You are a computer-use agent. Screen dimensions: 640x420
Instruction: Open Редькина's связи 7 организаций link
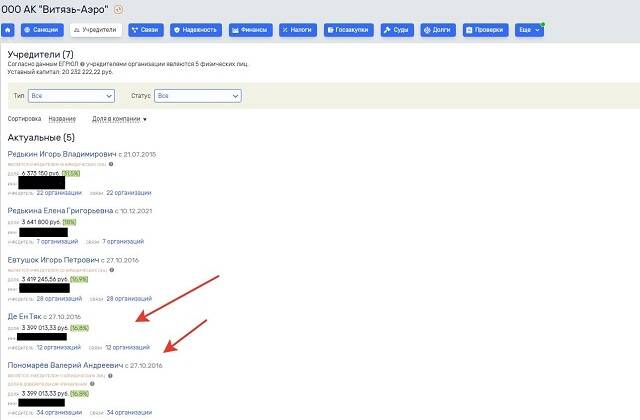pos(123,242)
